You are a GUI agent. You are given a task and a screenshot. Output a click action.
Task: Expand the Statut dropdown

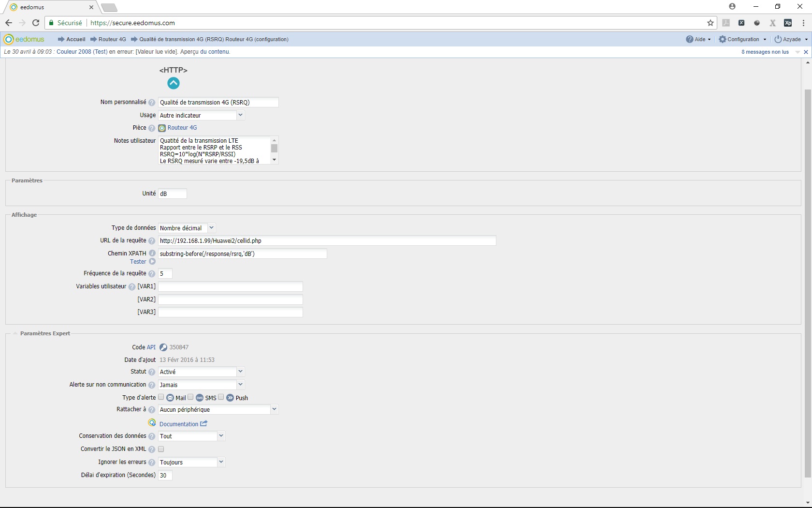[x=240, y=372]
